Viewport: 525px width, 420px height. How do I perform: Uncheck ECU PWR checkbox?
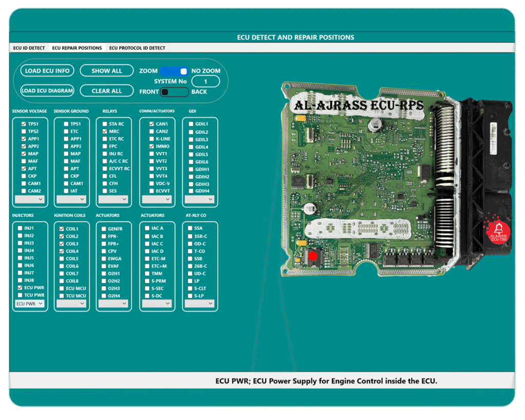[20, 288]
